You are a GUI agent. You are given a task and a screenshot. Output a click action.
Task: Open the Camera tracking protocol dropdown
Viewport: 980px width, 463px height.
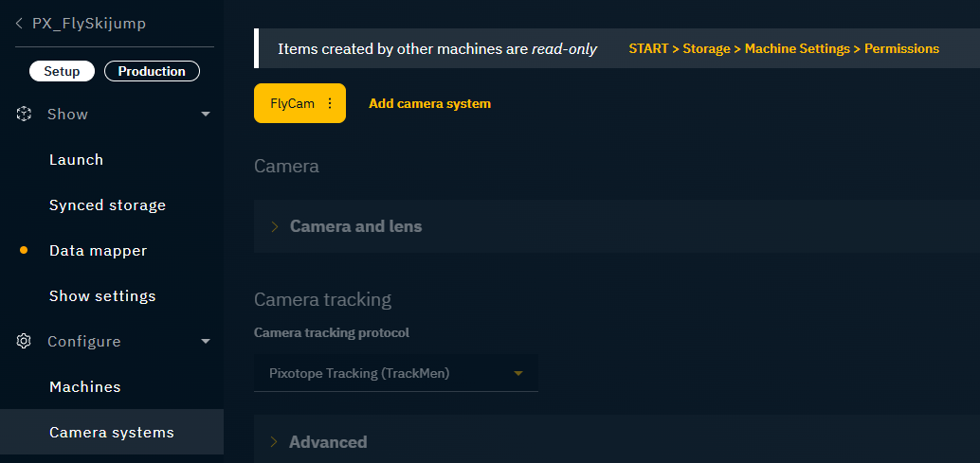click(x=396, y=373)
